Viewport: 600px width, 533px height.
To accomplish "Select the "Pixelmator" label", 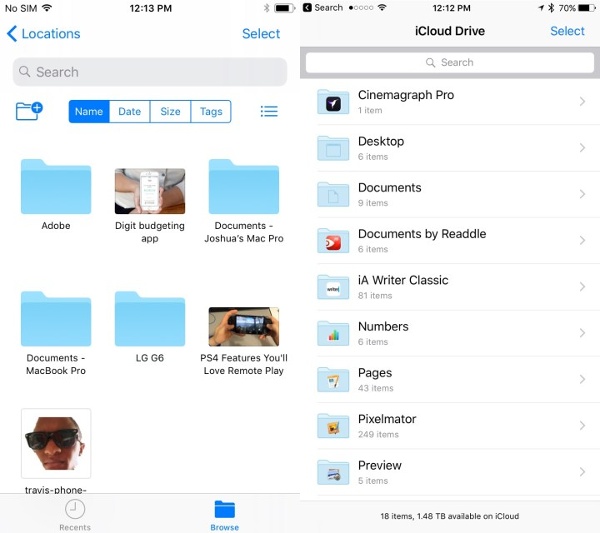I will pyautogui.click(x=387, y=419).
